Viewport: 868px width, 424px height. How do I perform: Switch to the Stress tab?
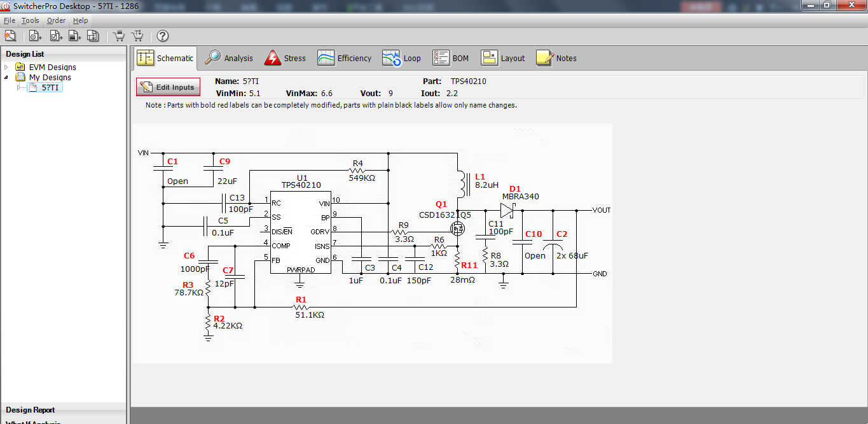285,58
